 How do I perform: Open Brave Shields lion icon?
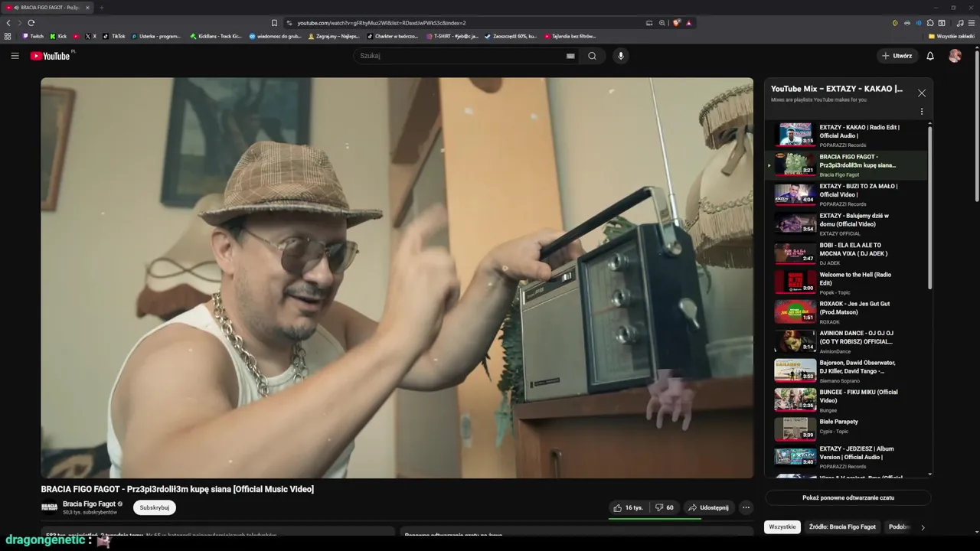point(677,23)
